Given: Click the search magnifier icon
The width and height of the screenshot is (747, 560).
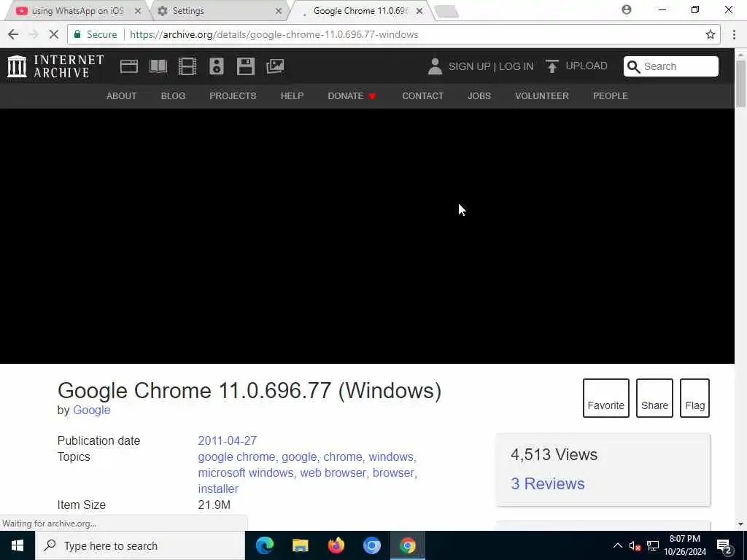Looking at the screenshot, I should [x=633, y=66].
